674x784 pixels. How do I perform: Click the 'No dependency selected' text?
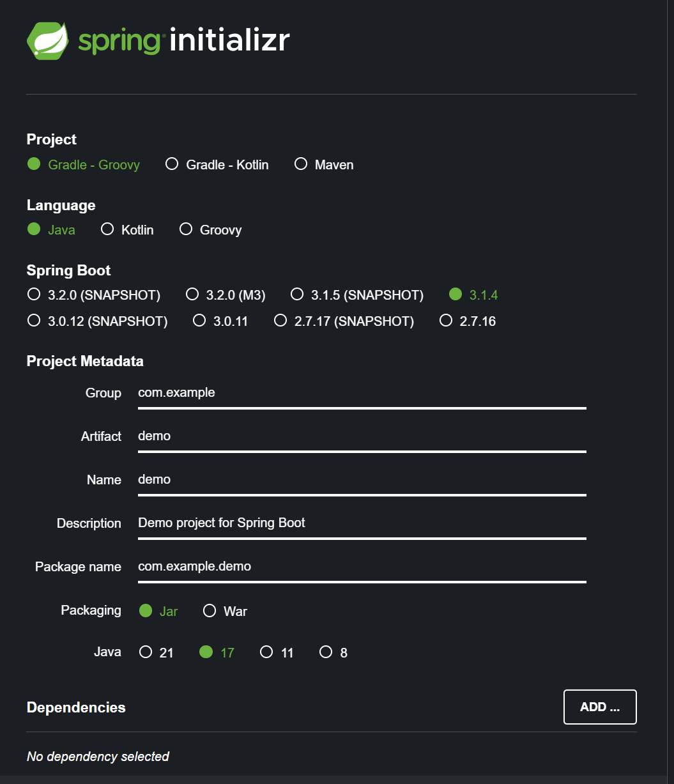pyautogui.click(x=98, y=757)
